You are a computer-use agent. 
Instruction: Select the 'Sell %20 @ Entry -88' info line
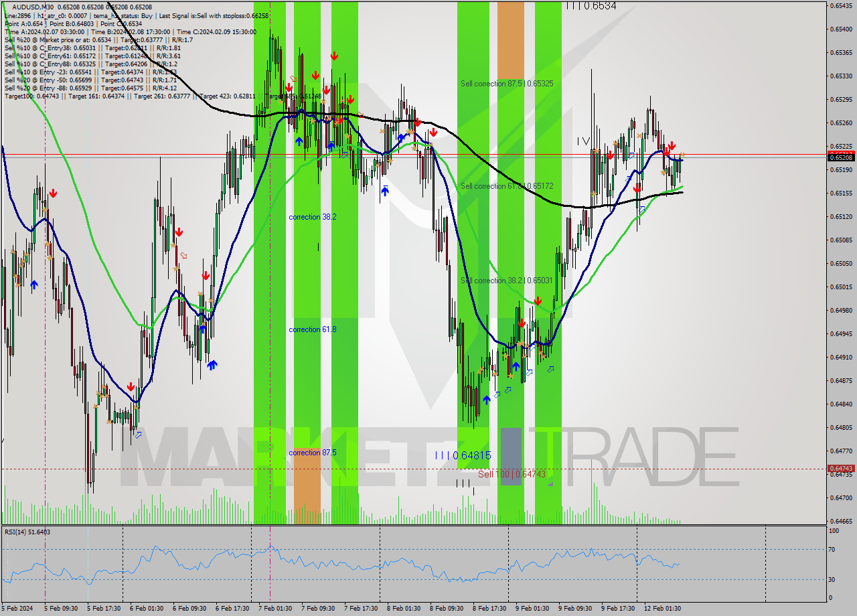coord(90,88)
